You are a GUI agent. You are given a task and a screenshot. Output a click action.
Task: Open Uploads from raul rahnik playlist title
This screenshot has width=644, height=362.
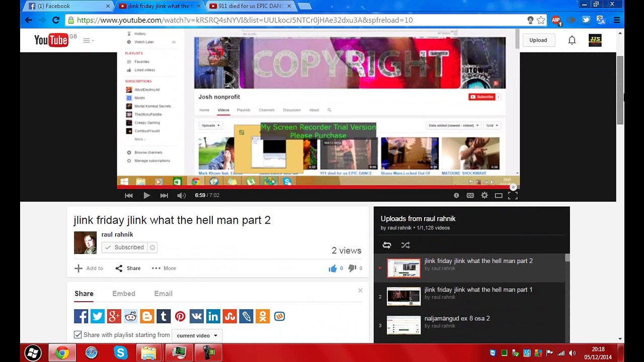point(418,219)
